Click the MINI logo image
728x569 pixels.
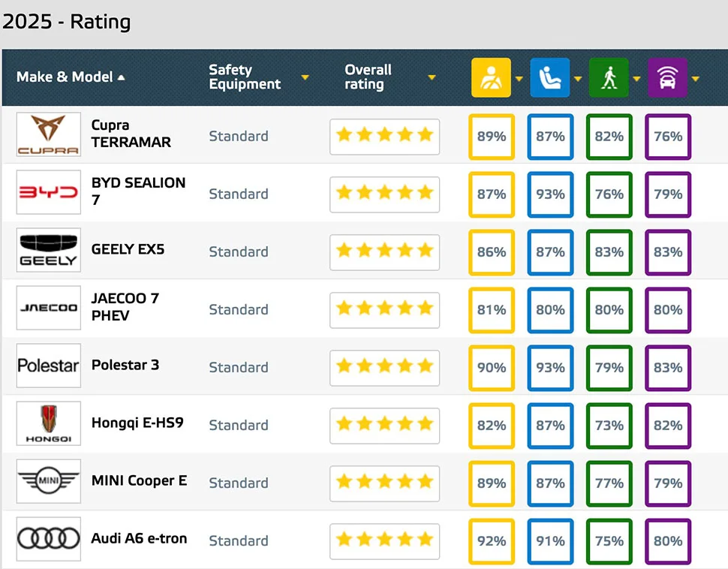coord(49,481)
